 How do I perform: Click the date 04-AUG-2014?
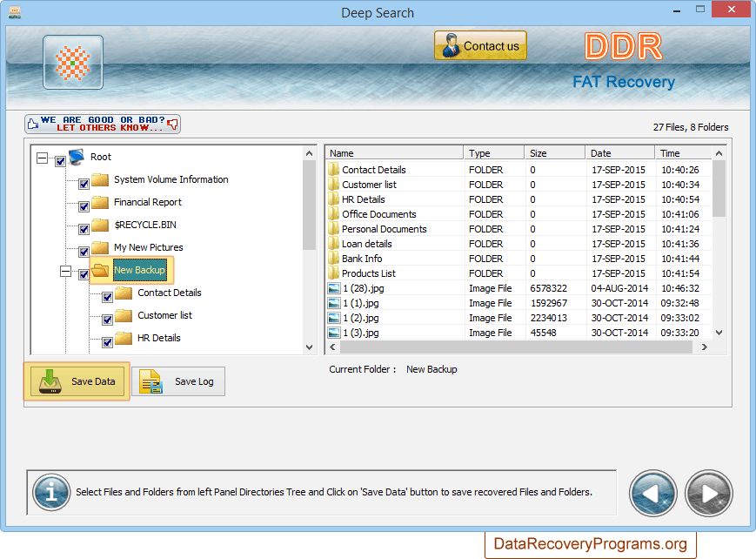coord(619,288)
